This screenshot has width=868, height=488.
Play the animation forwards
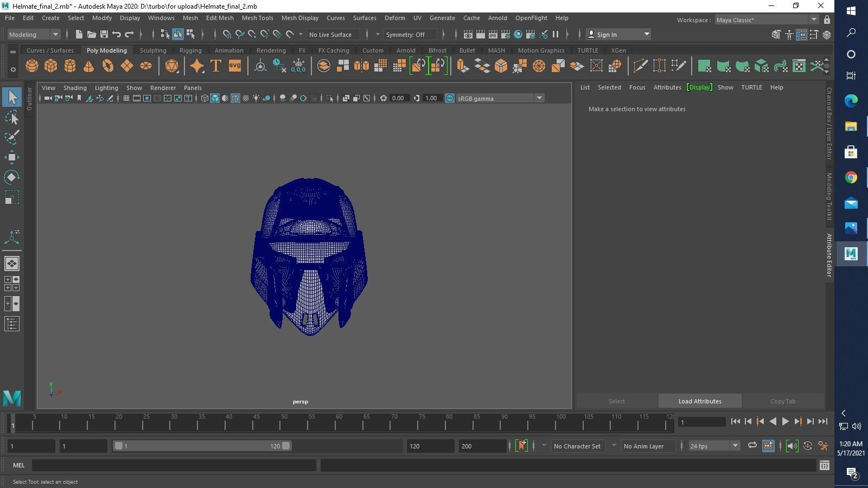tap(785, 421)
